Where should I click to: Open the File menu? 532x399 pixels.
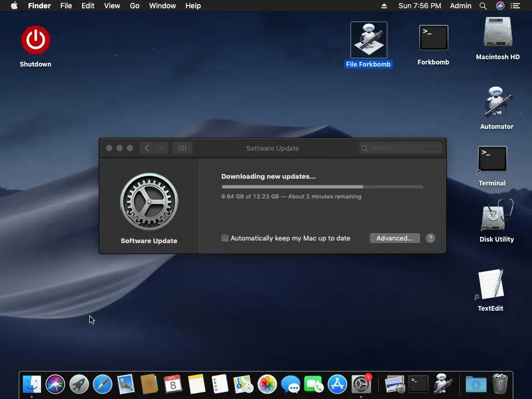[x=66, y=6]
